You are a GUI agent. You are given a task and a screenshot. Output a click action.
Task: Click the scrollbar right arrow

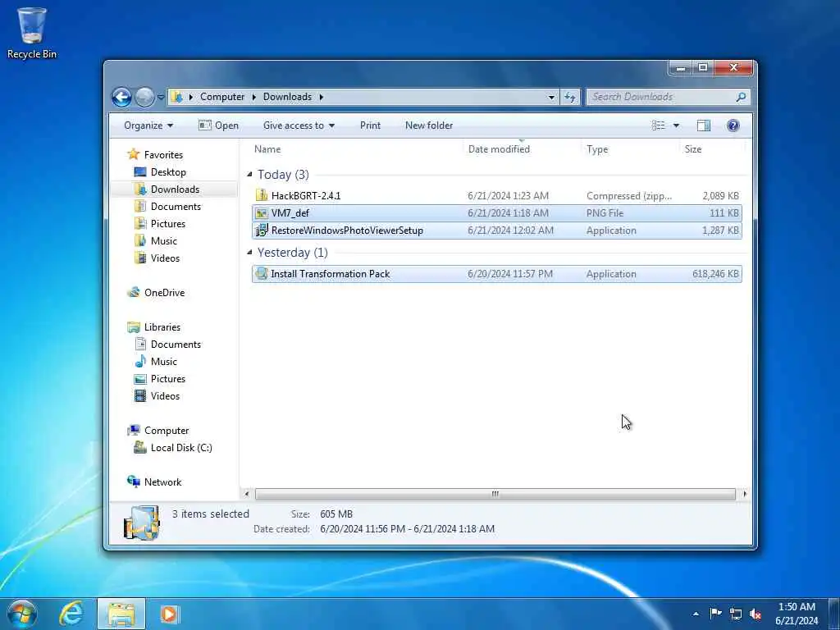(x=745, y=494)
